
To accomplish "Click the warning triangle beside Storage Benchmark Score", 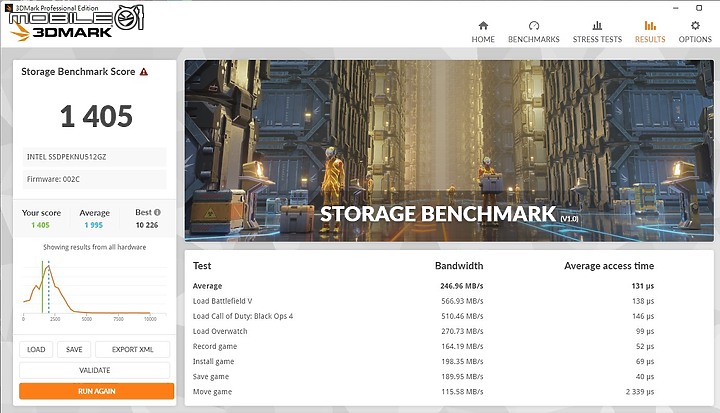I will 144,72.
